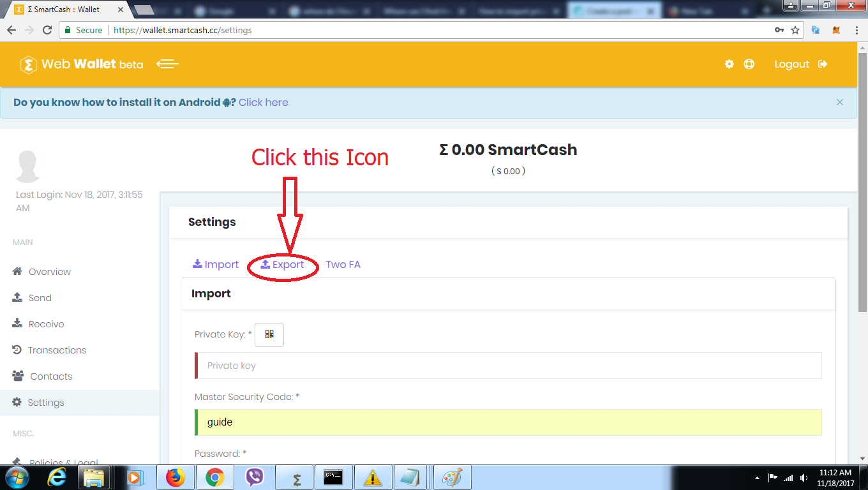868x490 pixels.
Task: Open Paint from the taskbar
Action: pyautogui.click(x=452, y=477)
